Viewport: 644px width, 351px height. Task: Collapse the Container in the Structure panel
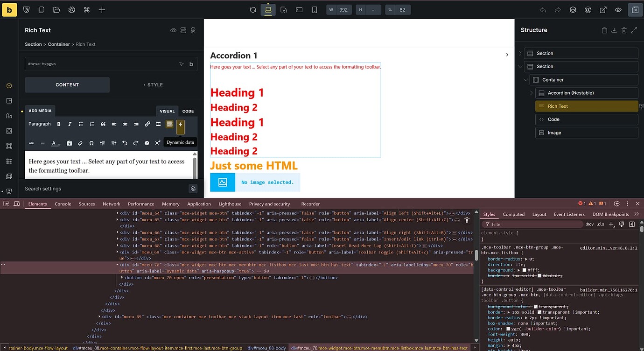coord(525,79)
